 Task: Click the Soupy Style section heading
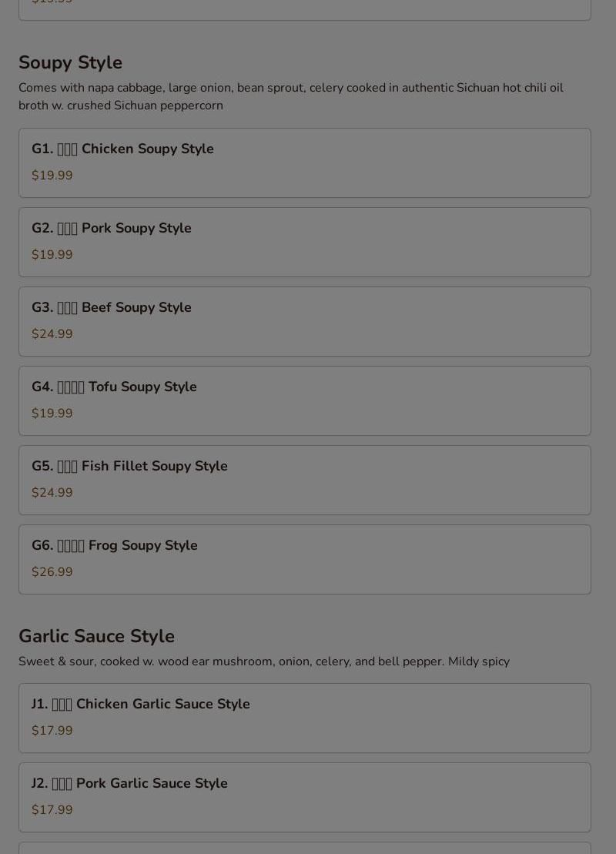[x=70, y=62]
